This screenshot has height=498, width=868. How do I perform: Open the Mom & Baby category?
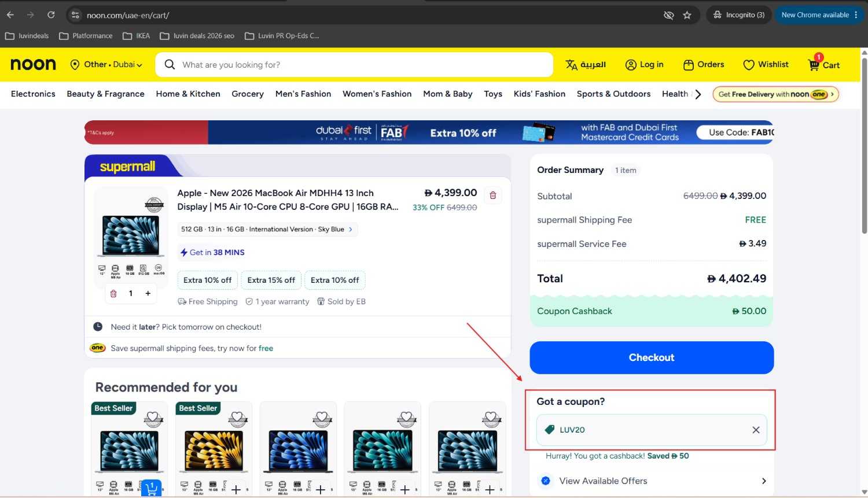448,94
